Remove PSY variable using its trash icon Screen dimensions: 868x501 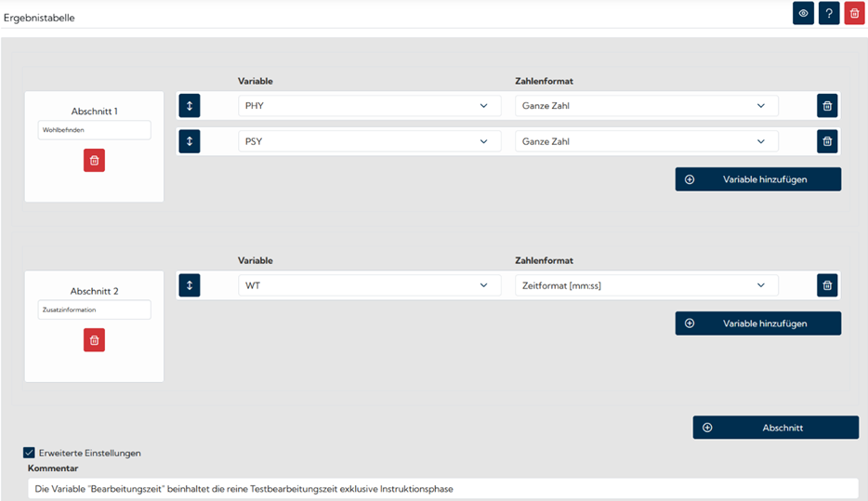(x=827, y=141)
